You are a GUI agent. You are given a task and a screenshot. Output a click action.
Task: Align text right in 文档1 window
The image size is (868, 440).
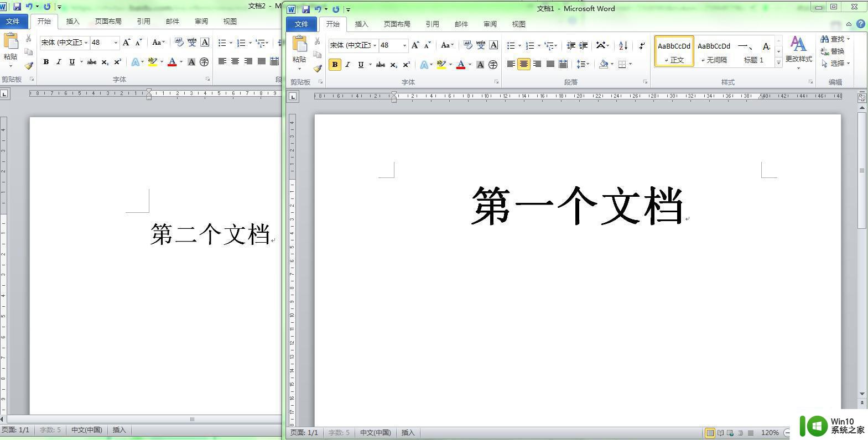tap(537, 64)
